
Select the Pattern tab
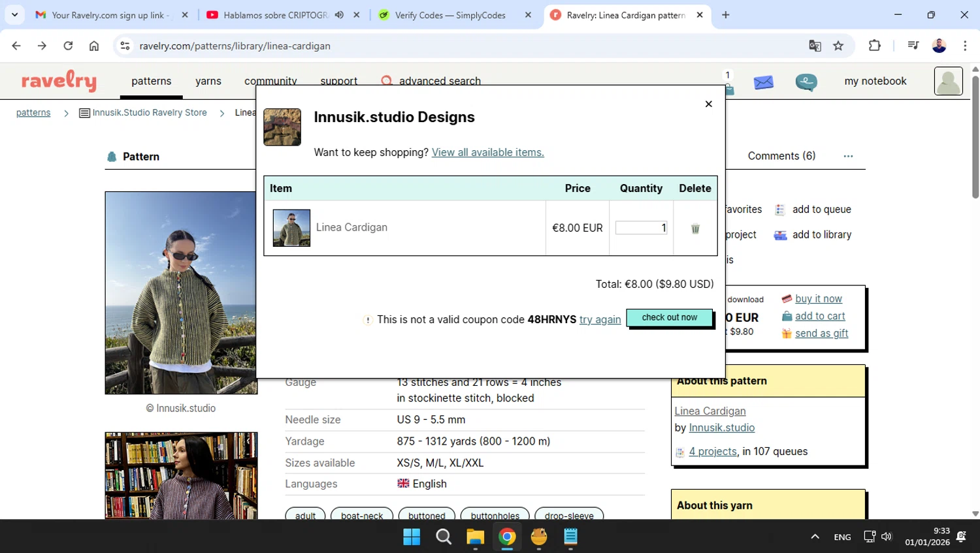pos(133,157)
